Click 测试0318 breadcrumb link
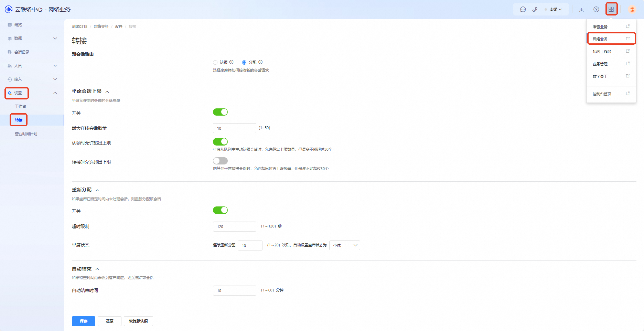 [79, 26]
